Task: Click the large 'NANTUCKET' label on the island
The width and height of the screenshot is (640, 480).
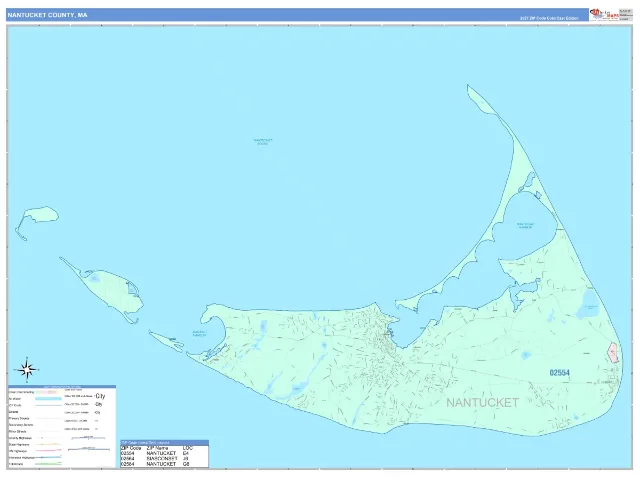Action: tap(482, 402)
